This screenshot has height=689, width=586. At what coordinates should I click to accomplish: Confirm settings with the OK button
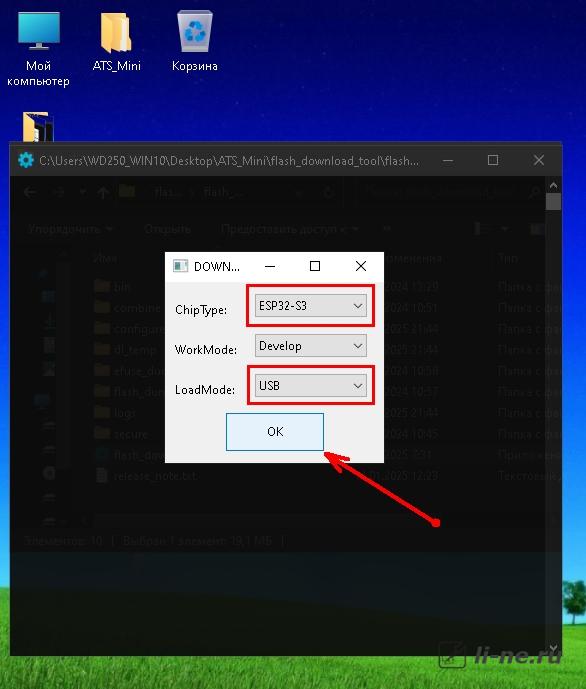point(275,432)
